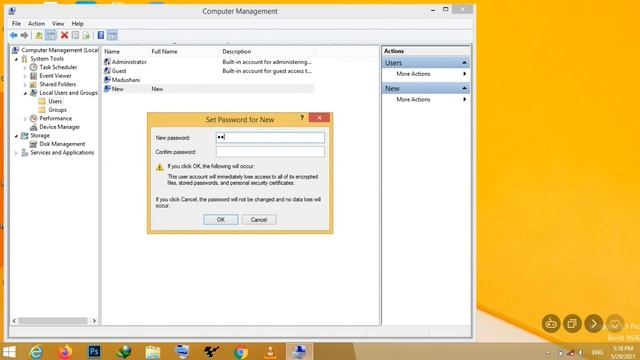
Task: Launch Internet Explorer from the taskbar
Action: point(36,352)
